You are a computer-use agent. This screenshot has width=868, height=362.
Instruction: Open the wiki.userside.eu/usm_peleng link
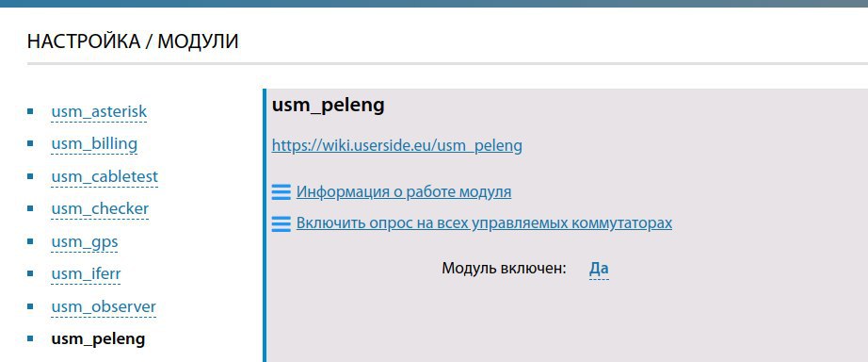[x=397, y=146]
